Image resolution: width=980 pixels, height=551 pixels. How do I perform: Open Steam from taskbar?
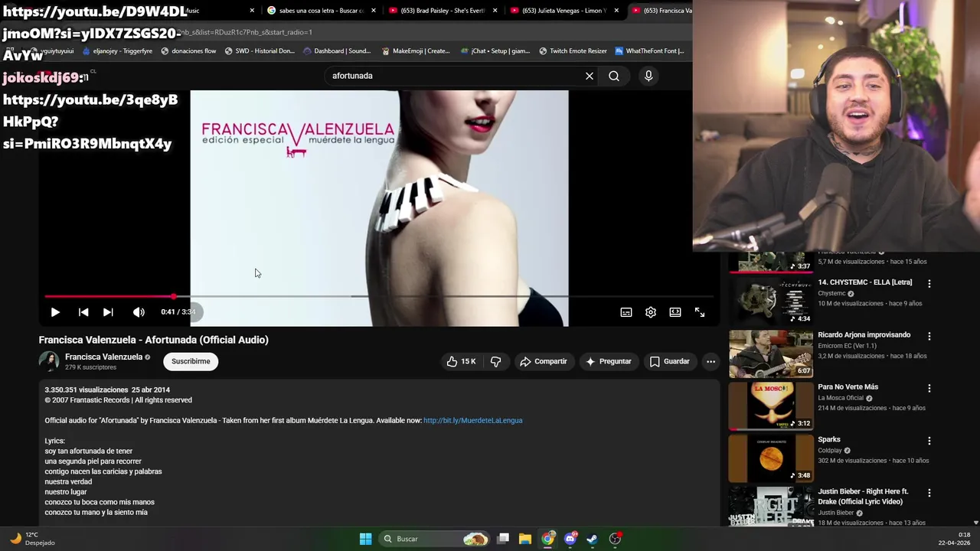tap(593, 539)
